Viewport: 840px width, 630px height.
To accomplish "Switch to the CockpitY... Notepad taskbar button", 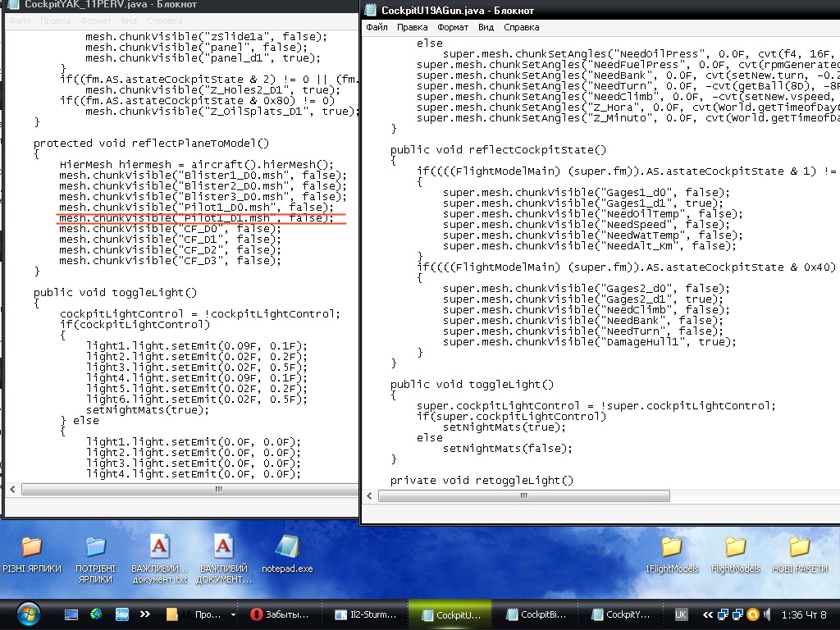I will [x=621, y=614].
